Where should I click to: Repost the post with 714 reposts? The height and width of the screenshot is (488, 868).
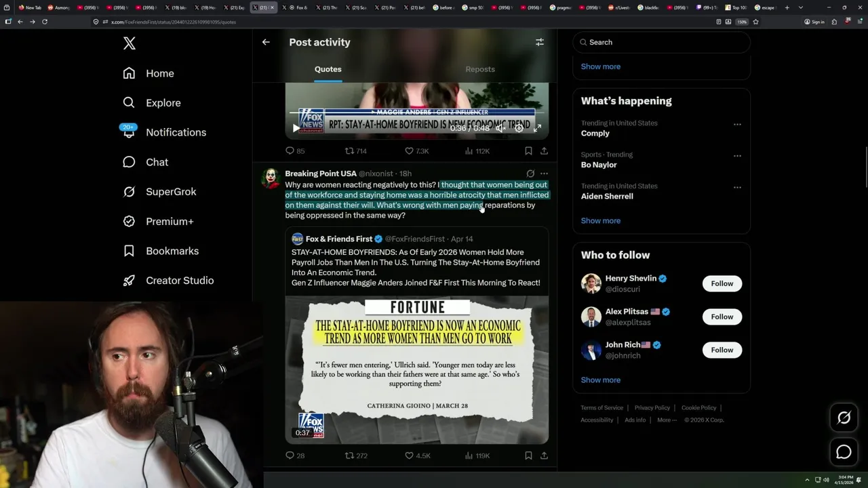pyautogui.click(x=355, y=151)
